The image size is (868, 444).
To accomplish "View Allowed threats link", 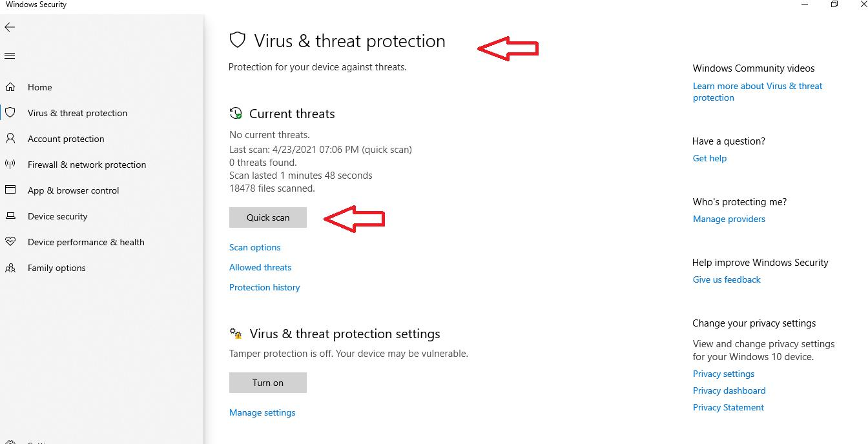I will point(260,267).
